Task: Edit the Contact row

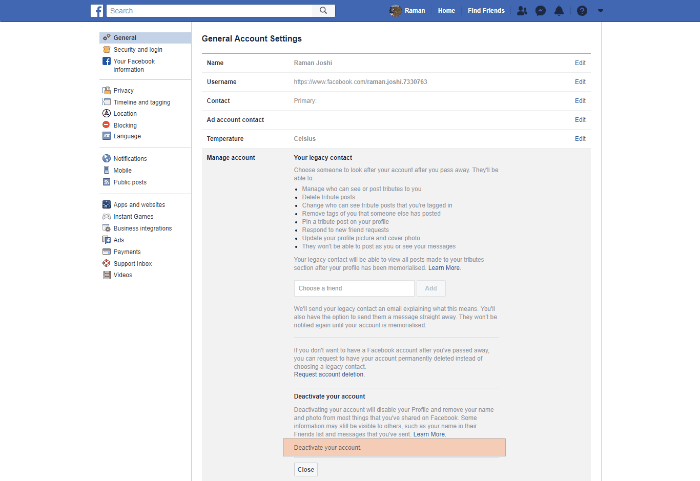Action: click(x=579, y=101)
